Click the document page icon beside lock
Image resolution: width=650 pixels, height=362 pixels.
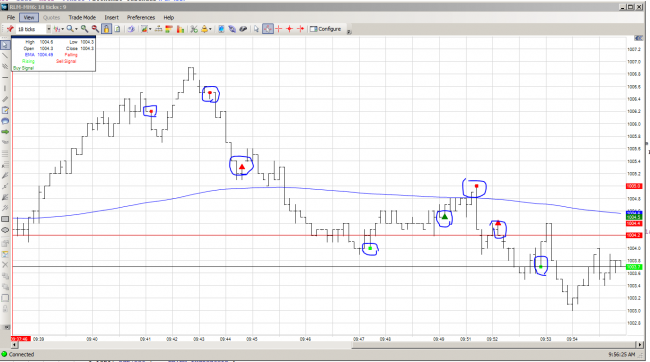tap(117, 29)
